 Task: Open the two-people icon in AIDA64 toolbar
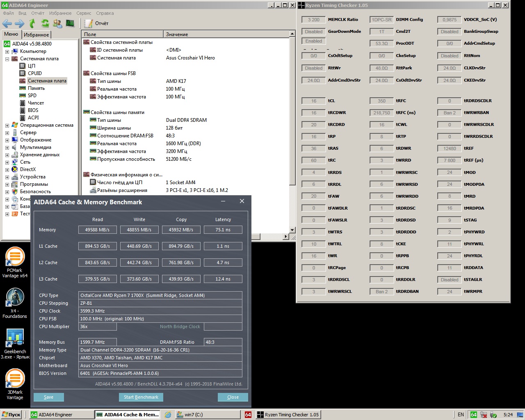[58, 23]
